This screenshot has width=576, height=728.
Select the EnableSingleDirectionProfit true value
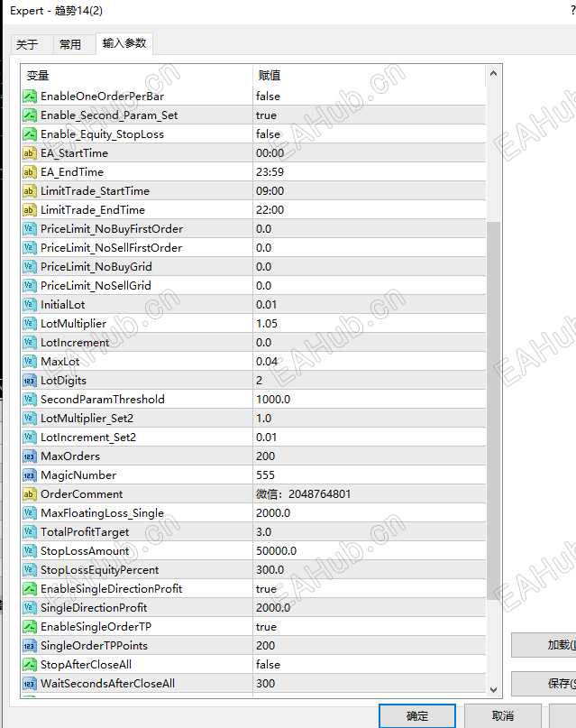click(x=266, y=589)
